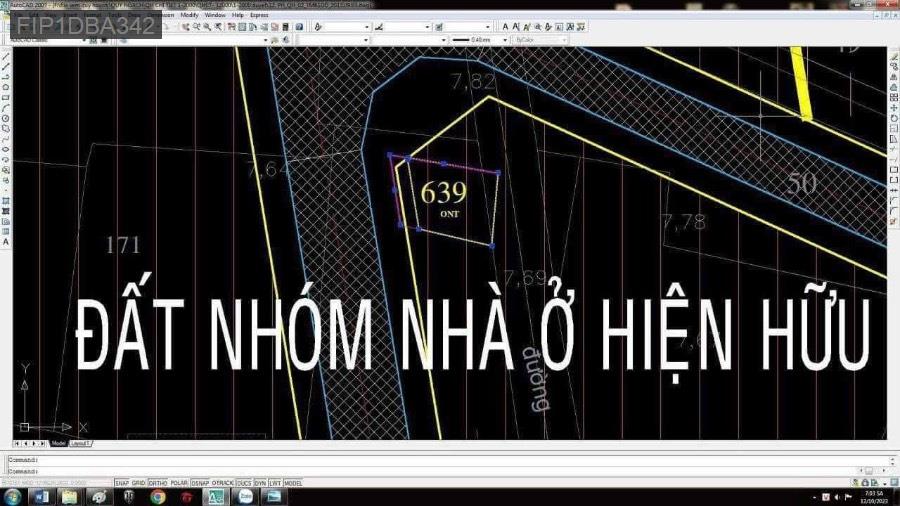900x506 pixels.
Task: Click the Multiline Text tool icon
Action: [6, 242]
